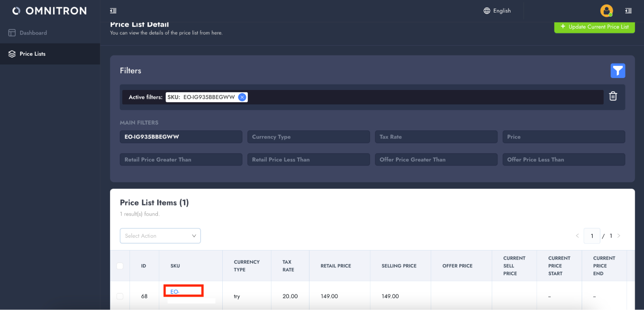Open the EO- SKU link in the table
This screenshot has width=644, height=310.
(175, 292)
